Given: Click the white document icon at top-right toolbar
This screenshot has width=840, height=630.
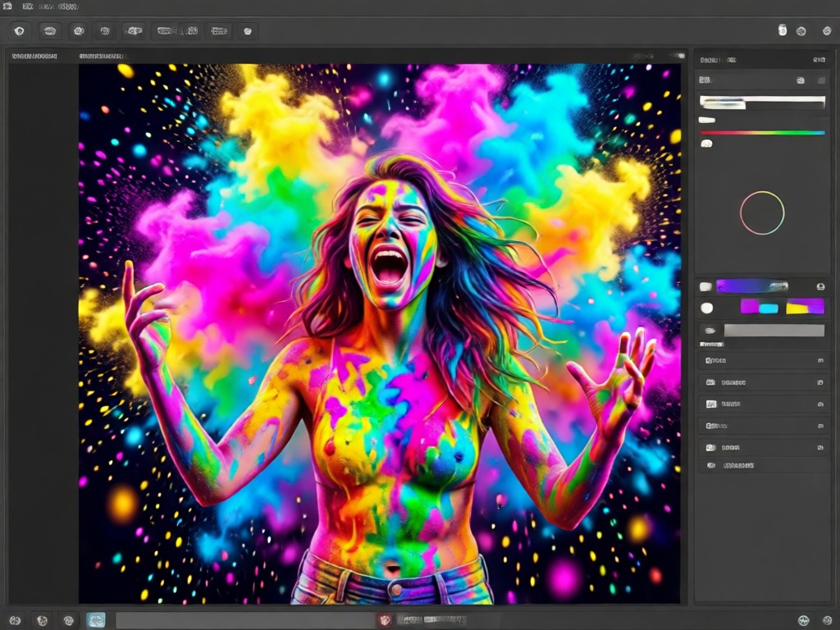Looking at the screenshot, I should pyautogui.click(x=782, y=30).
